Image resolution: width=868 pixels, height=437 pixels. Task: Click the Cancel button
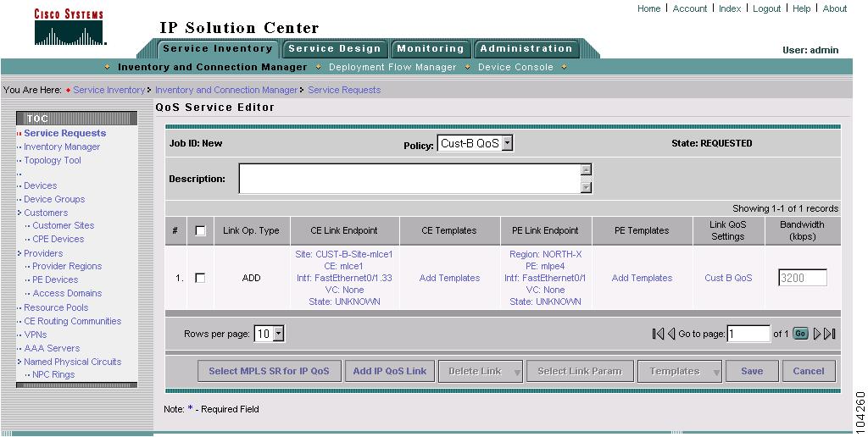[808, 371]
